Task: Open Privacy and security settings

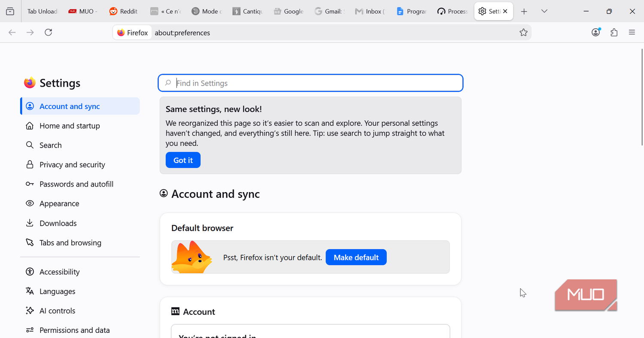Action: click(80, 165)
